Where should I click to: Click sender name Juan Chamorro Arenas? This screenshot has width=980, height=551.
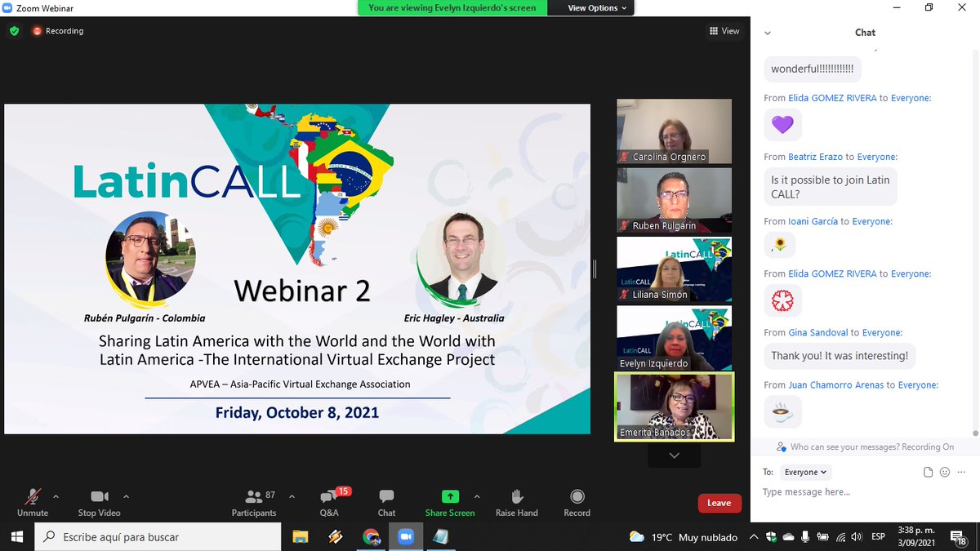click(835, 384)
